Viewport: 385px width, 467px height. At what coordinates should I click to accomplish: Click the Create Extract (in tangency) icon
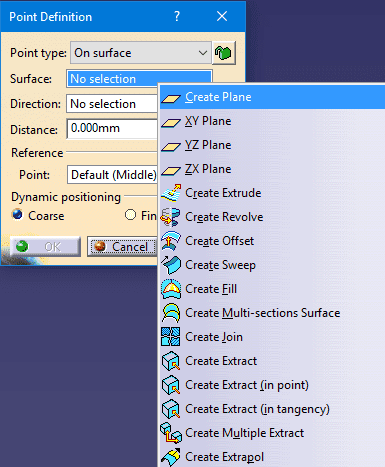pos(171,409)
